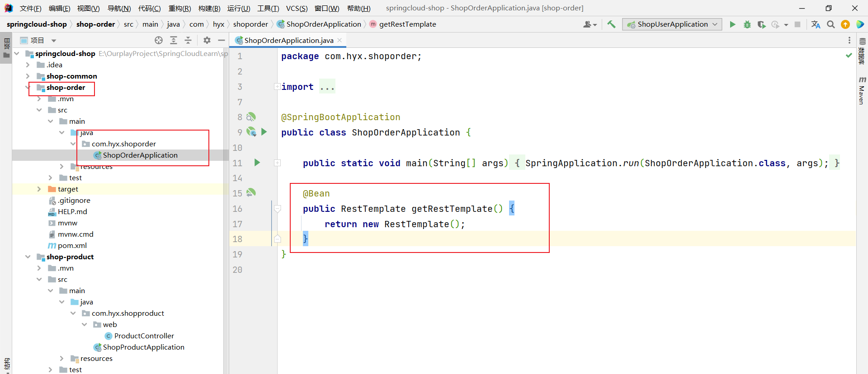Expand the shop-common module
868x374 pixels.
click(x=28, y=76)
